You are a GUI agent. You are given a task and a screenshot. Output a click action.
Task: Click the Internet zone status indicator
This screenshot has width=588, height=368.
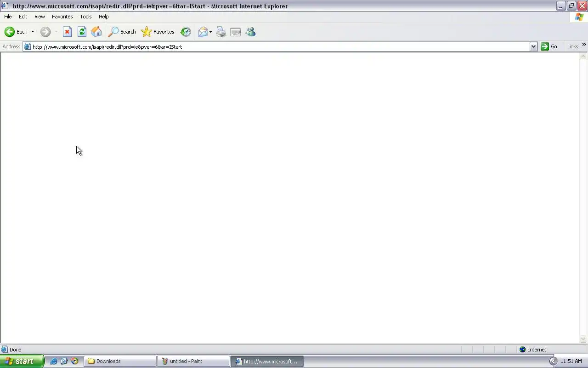(x=533, y=350)
